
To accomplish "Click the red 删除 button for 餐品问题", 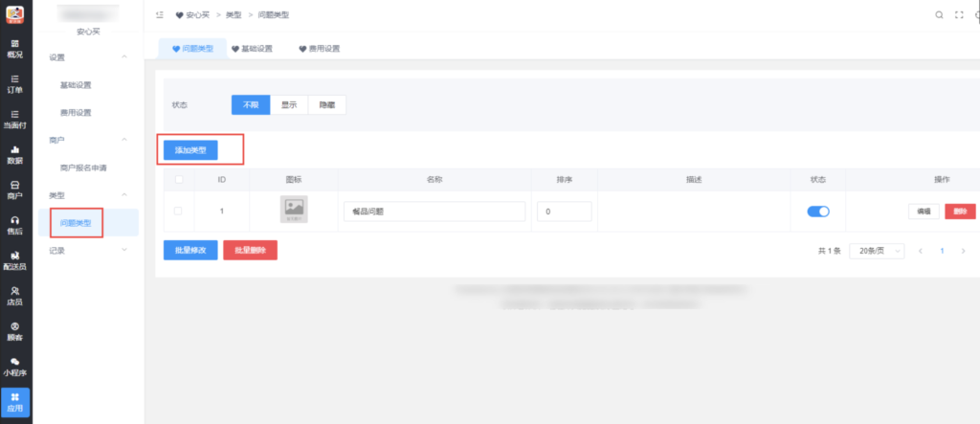I will (x=960, y=212).
